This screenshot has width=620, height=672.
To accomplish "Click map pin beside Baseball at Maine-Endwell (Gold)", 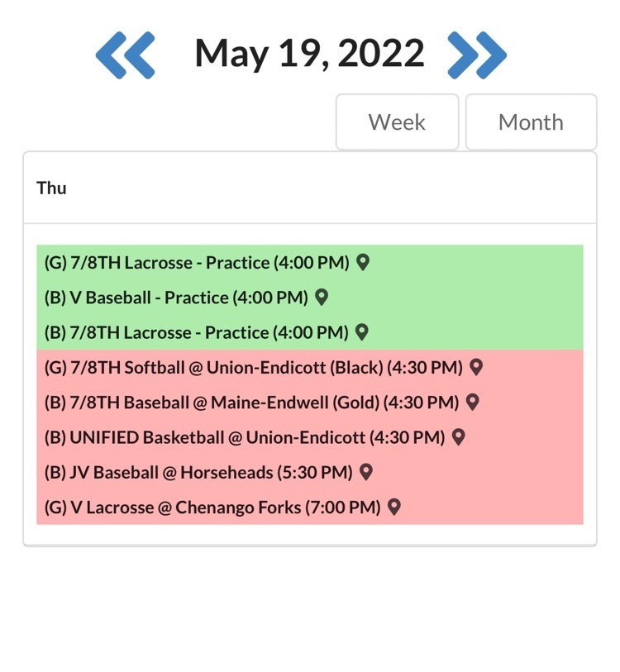I will 473,403.
